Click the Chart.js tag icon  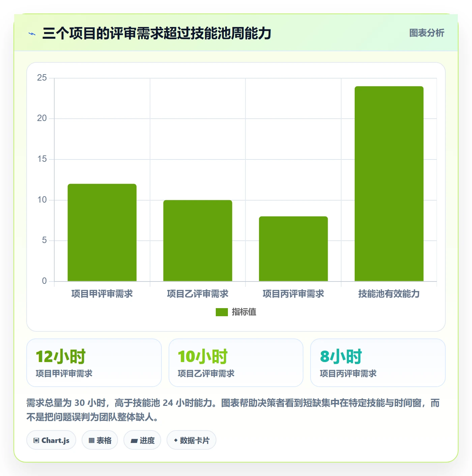[x=36, y=441]
